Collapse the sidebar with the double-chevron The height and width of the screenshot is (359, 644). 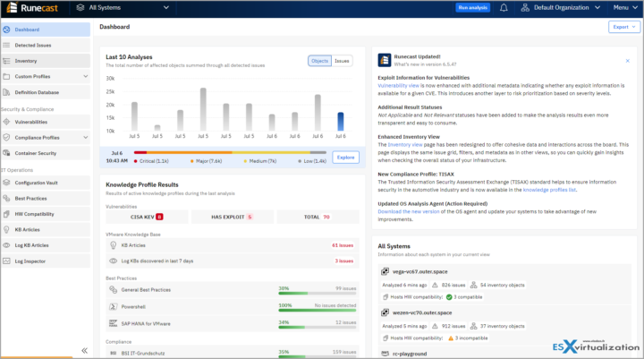(84, 350)
